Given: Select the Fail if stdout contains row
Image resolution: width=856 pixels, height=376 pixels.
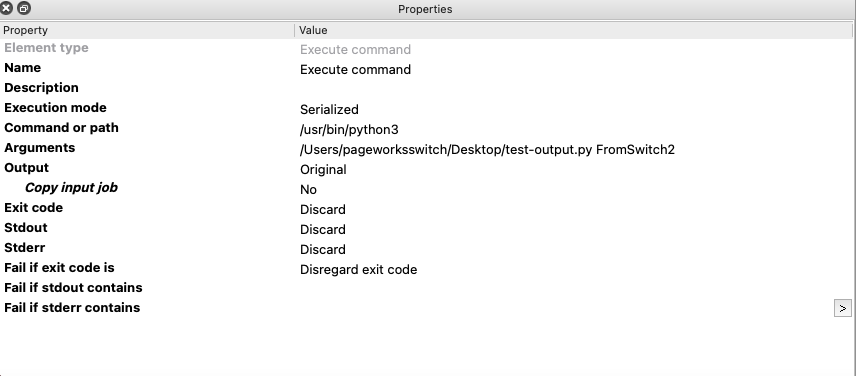Looking at the screenshot, I should [x=427, y=288].
